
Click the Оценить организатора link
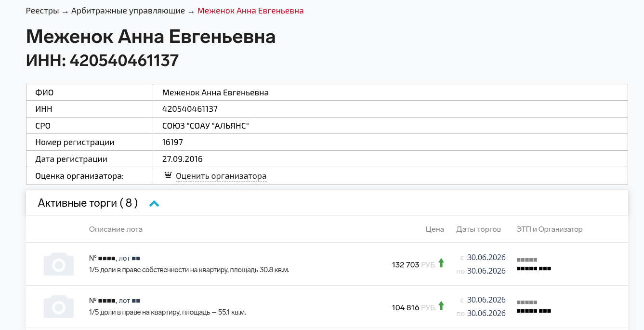tap(221, 176)
